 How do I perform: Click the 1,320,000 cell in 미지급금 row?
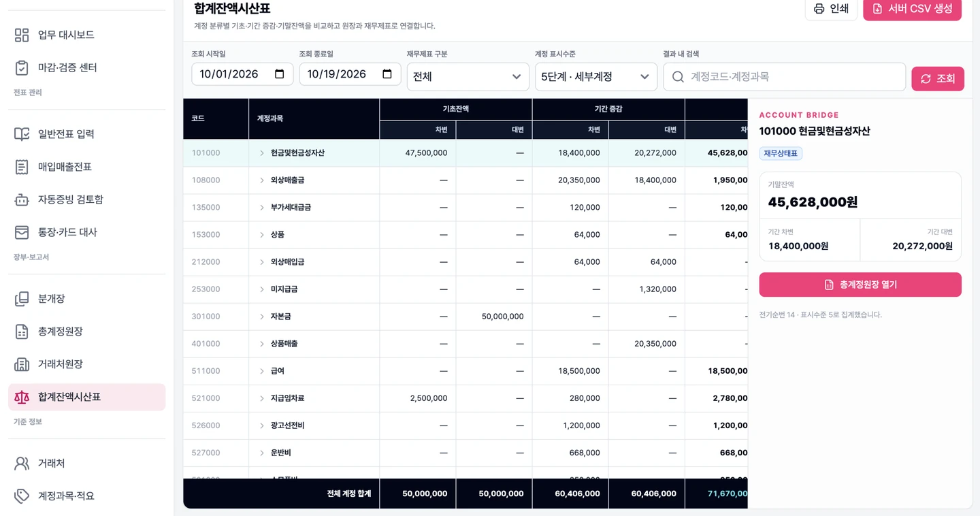647,289
